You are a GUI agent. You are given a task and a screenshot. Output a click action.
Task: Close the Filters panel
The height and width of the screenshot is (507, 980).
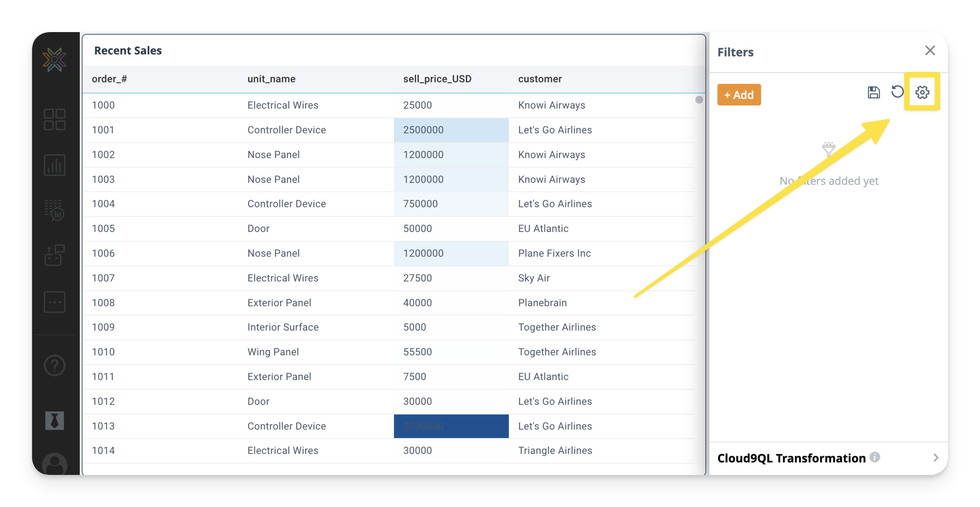coord(930,51)
